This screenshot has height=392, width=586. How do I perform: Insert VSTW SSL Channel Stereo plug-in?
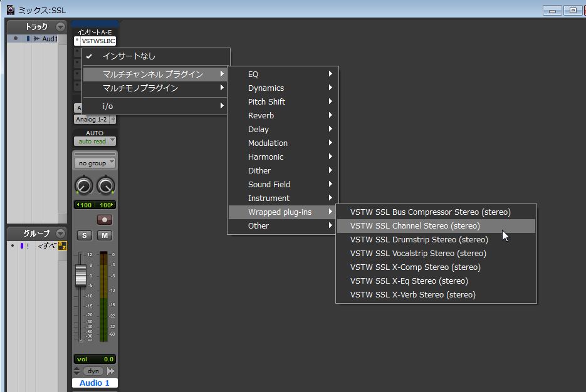[436, 226]
